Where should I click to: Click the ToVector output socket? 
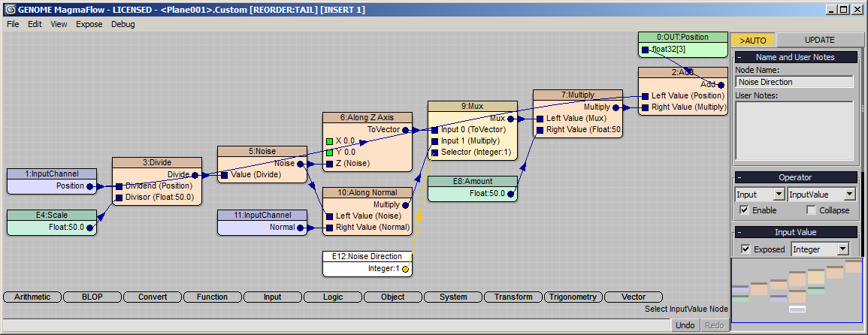[405, 130]
